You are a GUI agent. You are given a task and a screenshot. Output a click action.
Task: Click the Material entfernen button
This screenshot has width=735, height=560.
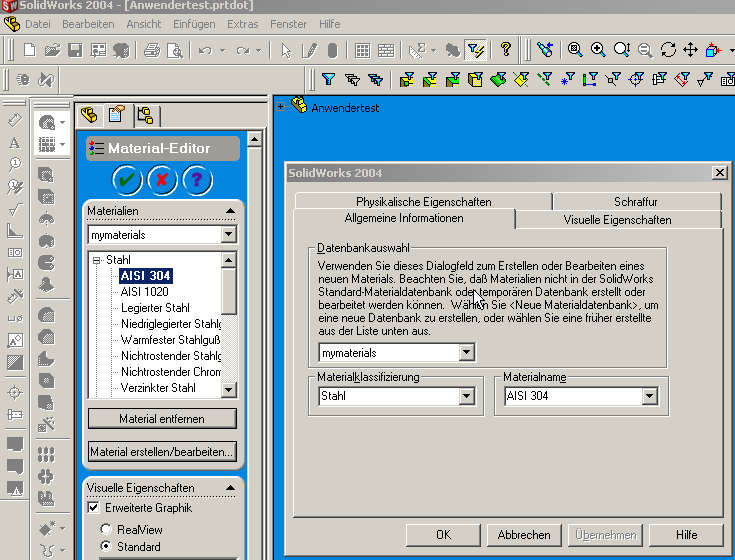(x=162, y=418)
